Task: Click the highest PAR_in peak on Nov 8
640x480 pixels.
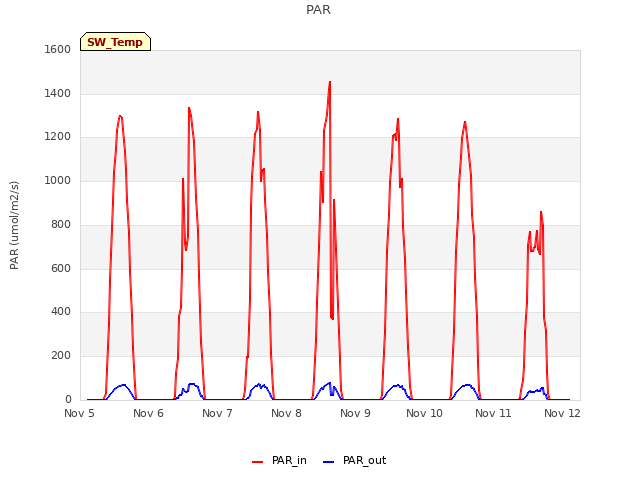Action: pos(330,82)
